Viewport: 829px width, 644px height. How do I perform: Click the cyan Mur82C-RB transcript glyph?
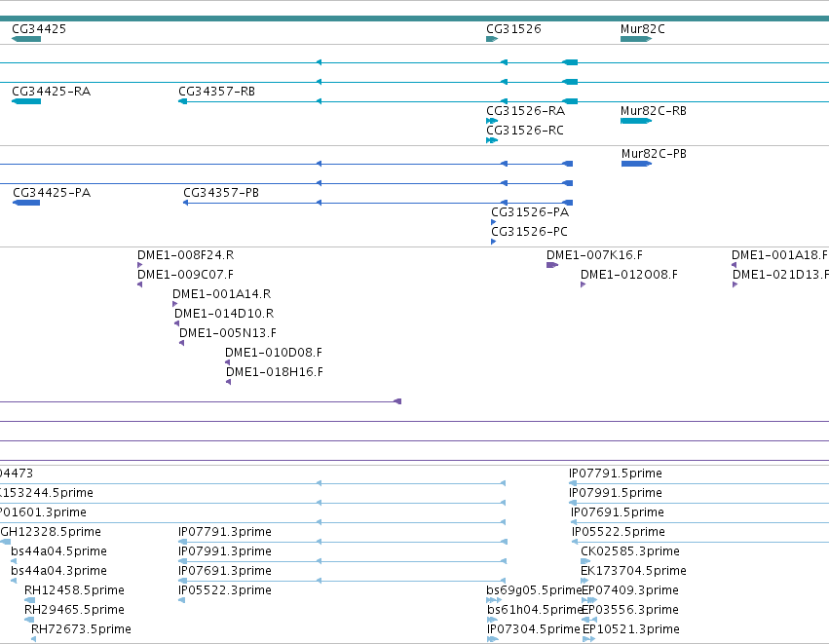coord(636,121)
